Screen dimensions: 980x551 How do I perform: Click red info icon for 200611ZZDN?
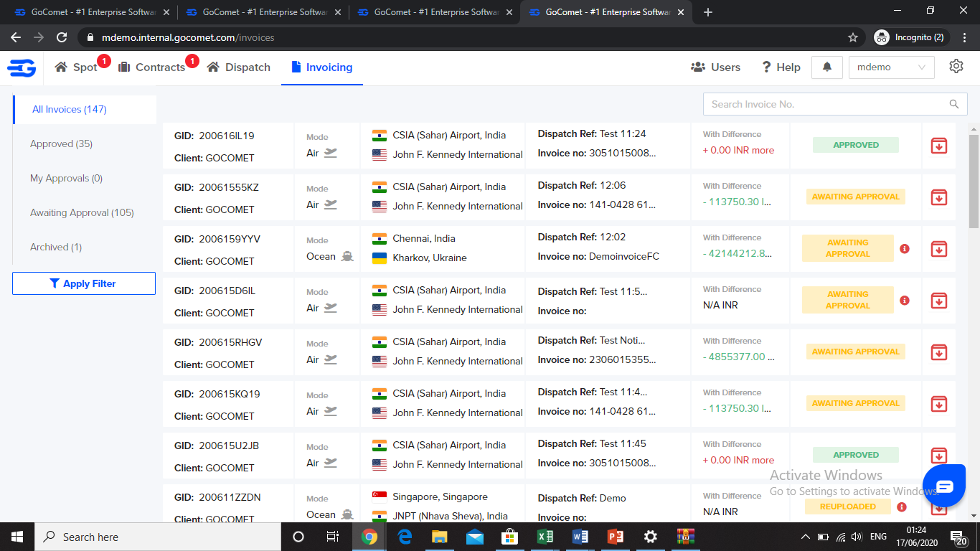pos(902,507)
